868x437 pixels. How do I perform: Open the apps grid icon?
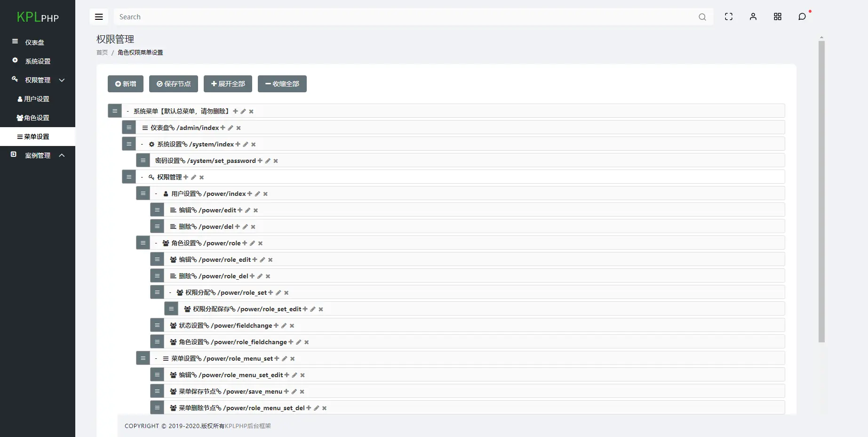click(x=778, y=17)
